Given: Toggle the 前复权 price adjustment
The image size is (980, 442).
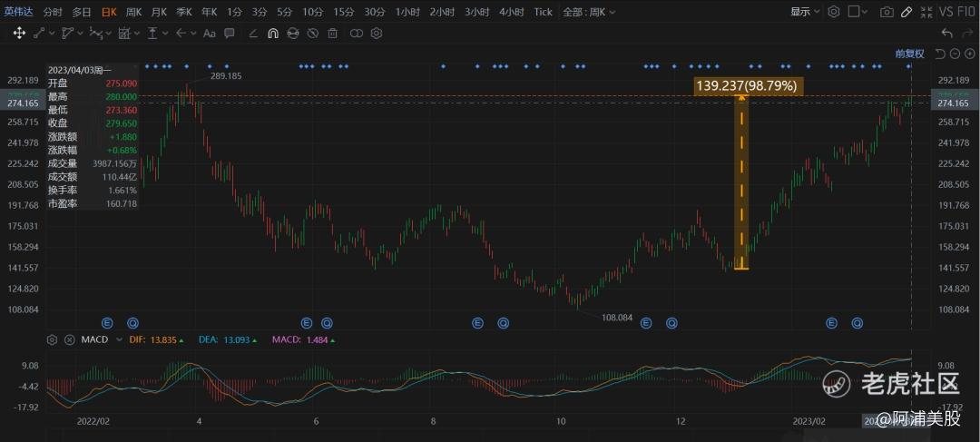Looking at the screenshot, I should pyautogui.click(x=908, y=54).
